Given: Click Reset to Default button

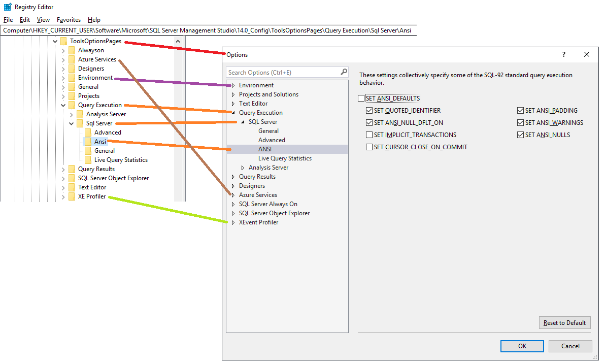Looking at the screenshot, I should pyautogui.click(x=564, y=323).
